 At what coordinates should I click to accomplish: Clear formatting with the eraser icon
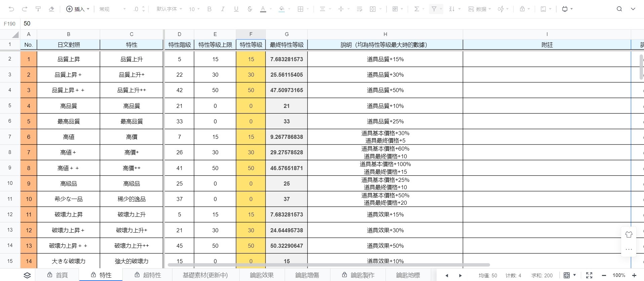coord(51,9)
